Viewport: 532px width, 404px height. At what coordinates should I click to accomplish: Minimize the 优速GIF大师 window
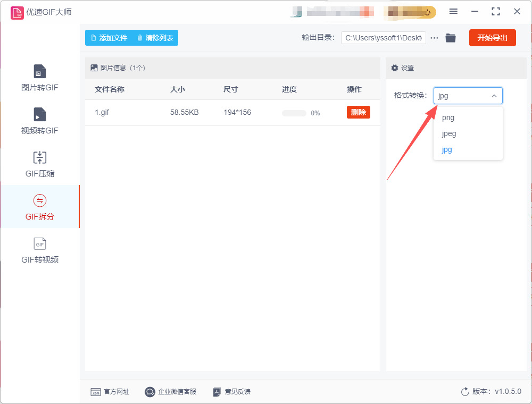[475, 12]
